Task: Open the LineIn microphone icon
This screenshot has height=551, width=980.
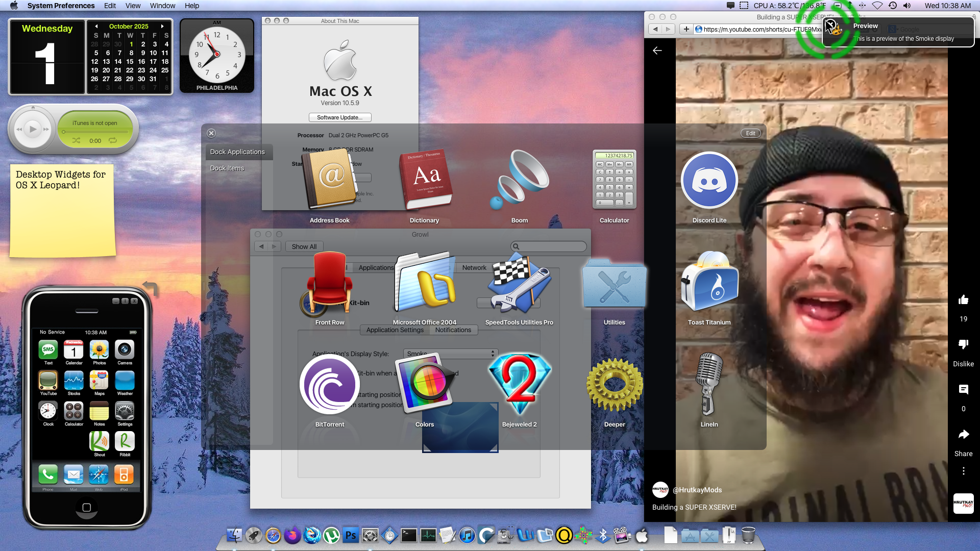Action: [x=709, y=385]
